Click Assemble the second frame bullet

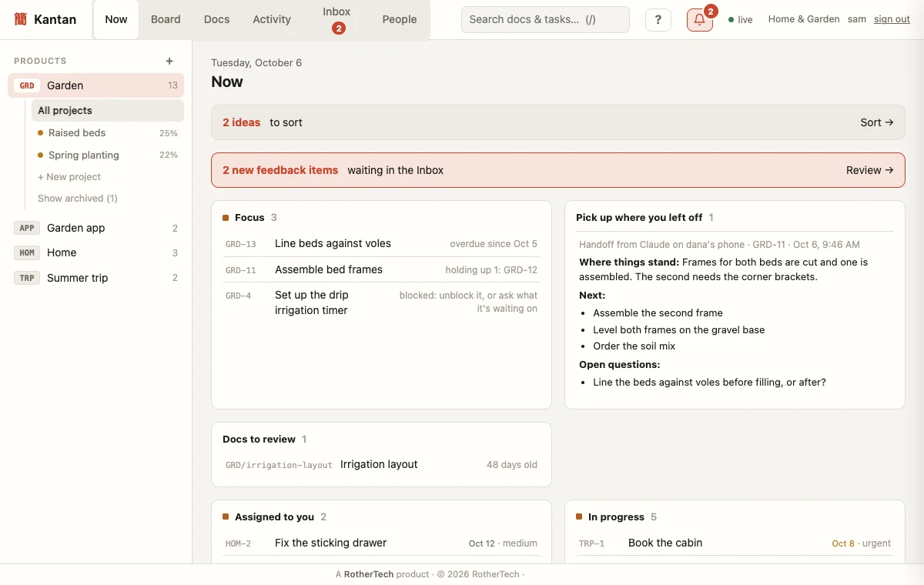[658, 313]
